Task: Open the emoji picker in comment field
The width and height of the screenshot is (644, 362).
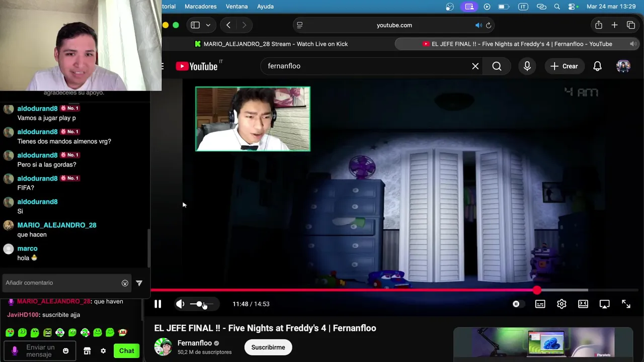Action: click(125, 283)
